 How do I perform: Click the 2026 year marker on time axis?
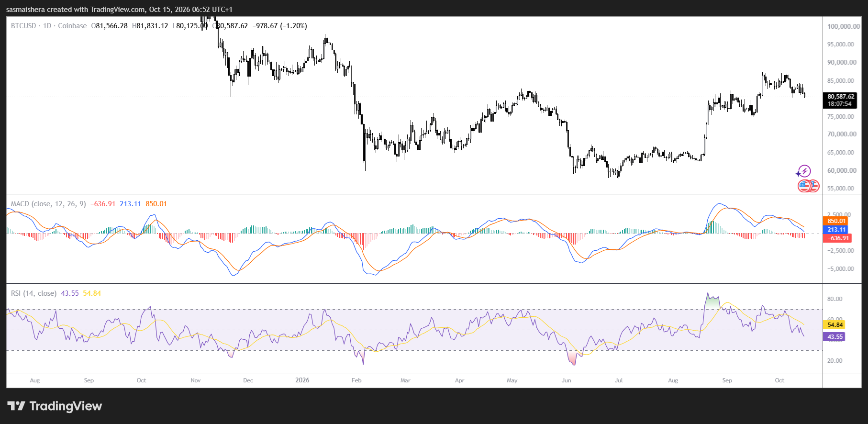pos(302,380)
